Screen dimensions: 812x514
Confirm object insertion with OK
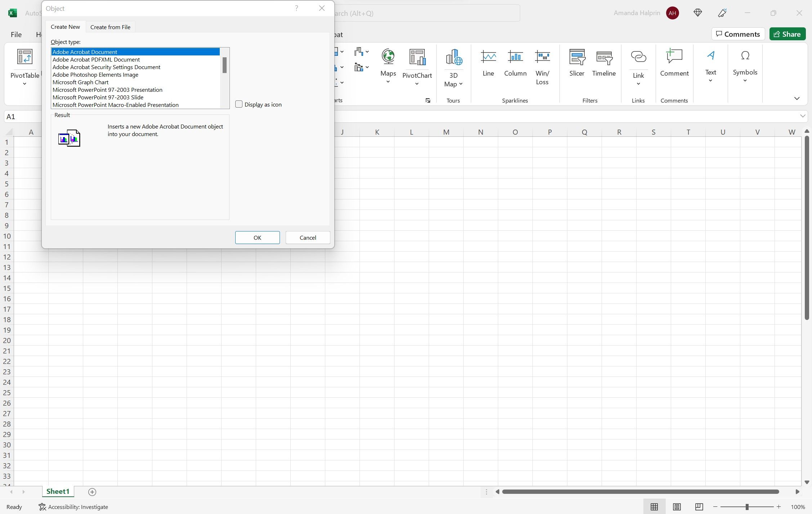point(257,238)
